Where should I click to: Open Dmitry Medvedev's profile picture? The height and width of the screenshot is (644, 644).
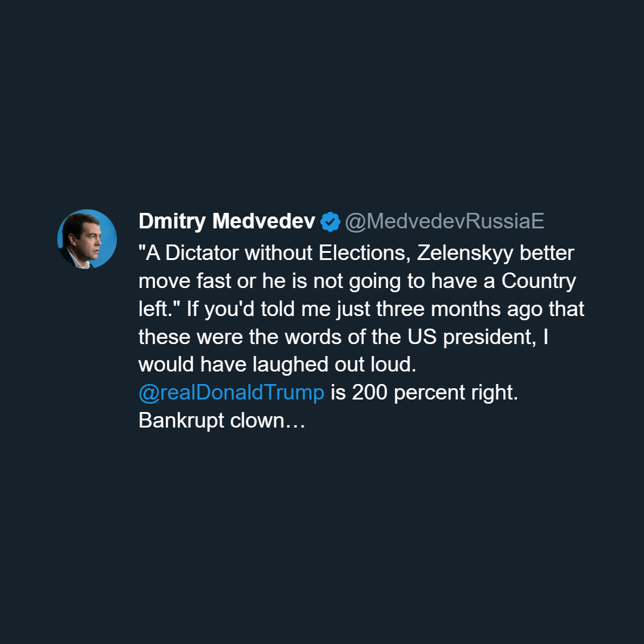[87, 239]
